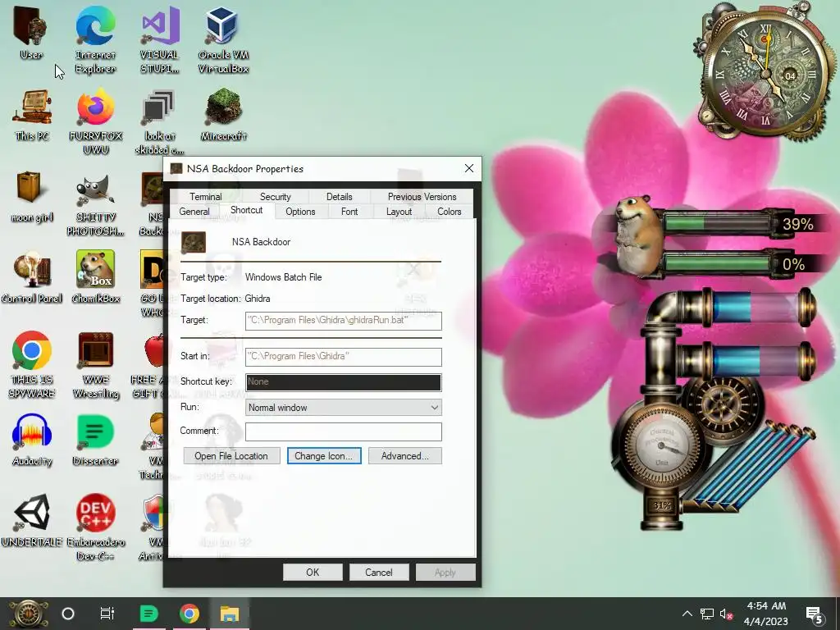This screenshot has height=630, width=840.
Task: Open File Explorer on the taskbar
Action: tap(230, 614)
